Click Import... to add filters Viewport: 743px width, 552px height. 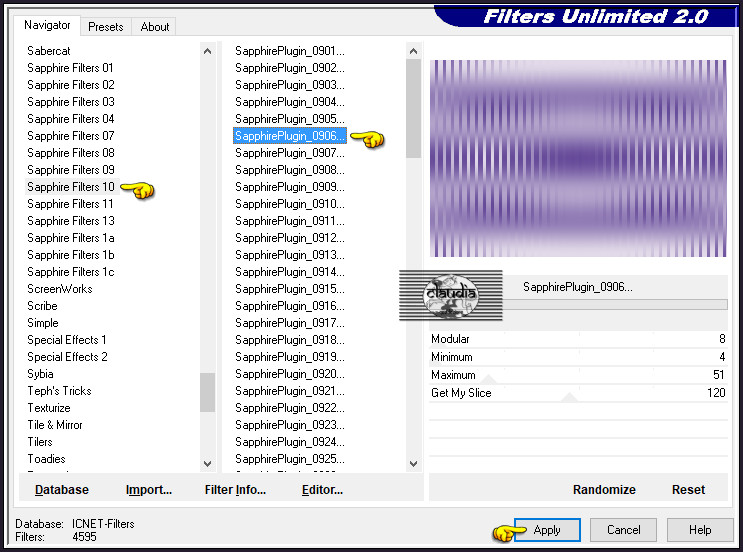point(149,489)
